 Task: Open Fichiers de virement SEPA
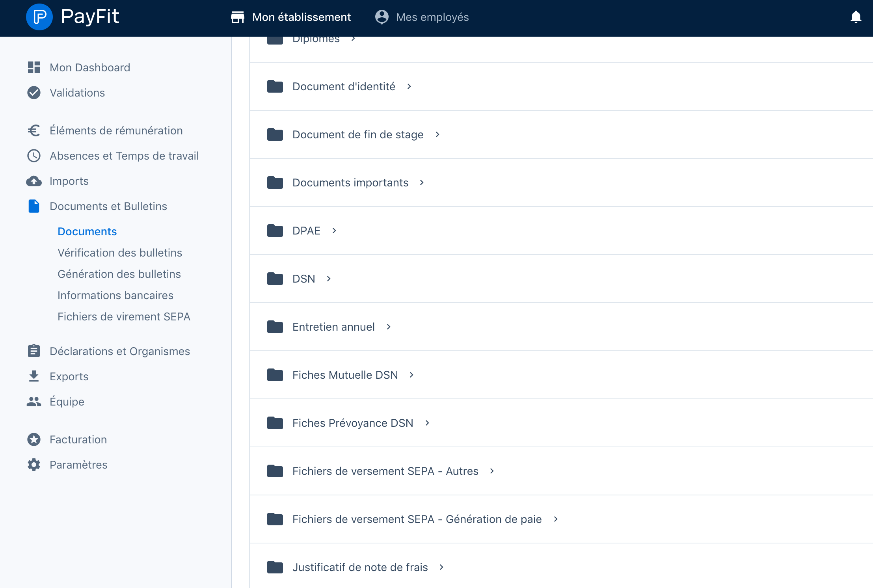coord(124,316)
